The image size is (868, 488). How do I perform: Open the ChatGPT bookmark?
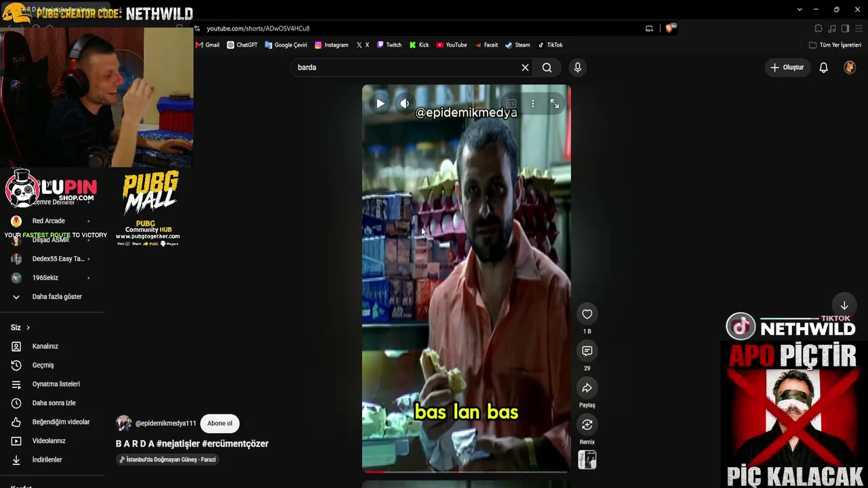[242, 45]
